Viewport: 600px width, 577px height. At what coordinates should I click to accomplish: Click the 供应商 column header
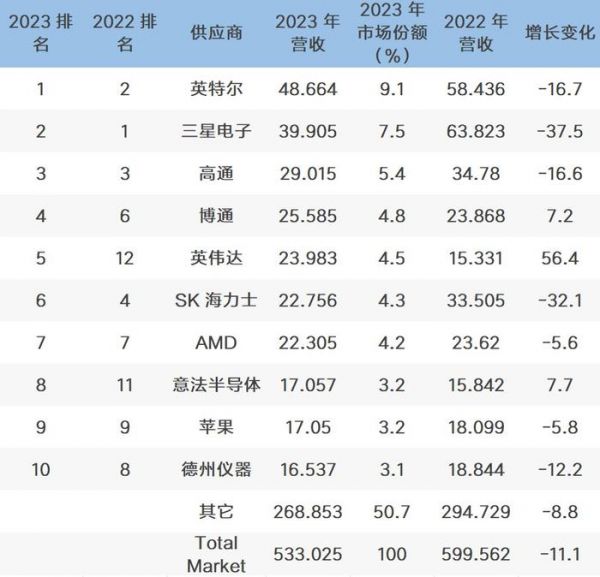coord(218,35)
